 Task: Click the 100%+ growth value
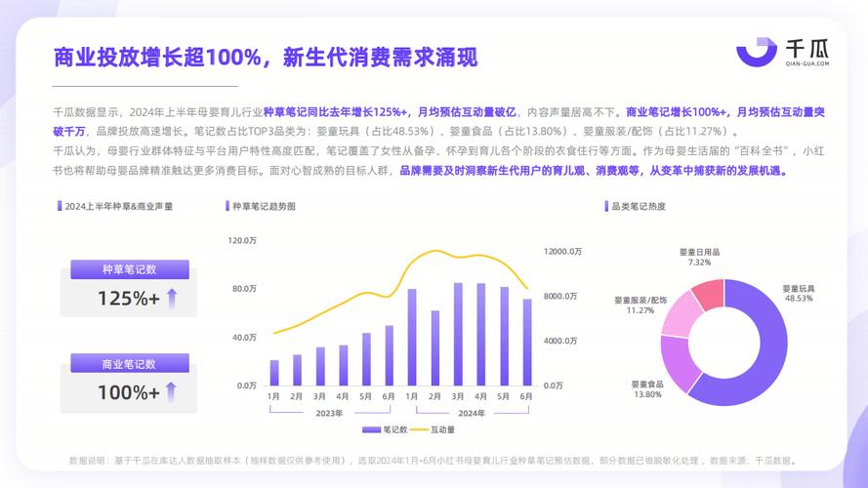129,392
